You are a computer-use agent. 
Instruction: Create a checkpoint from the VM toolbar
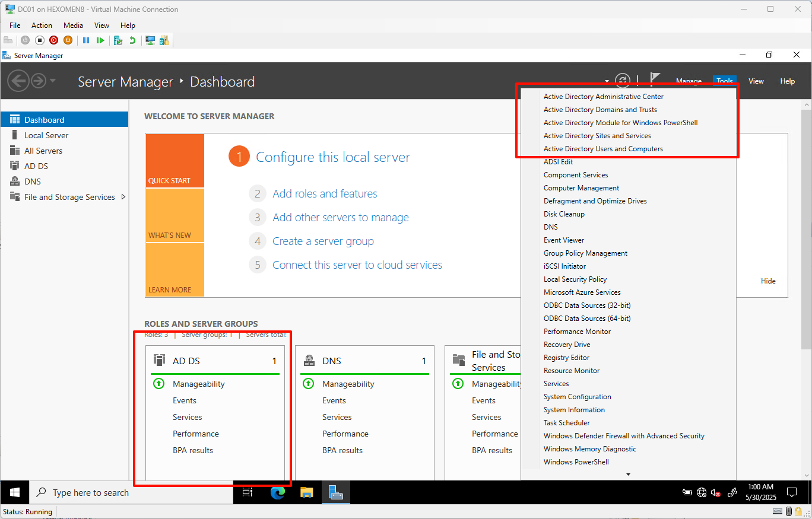[x=118, y=40]
